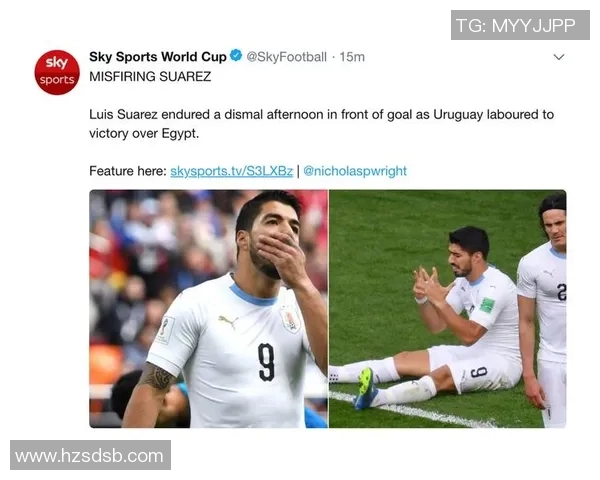The image size is (600, 480).
Task: Visit the @SkyFootball handle
Action: tap(287, 57)
